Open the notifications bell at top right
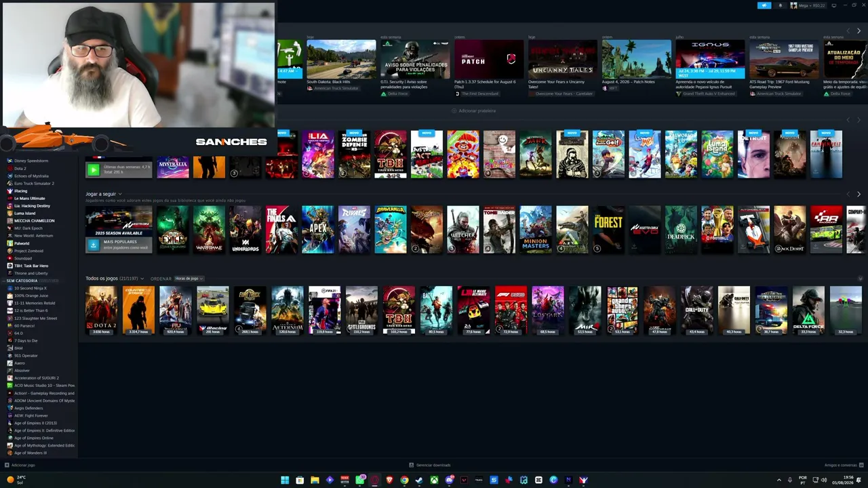868x488 pixels. [x=780, y=5]
